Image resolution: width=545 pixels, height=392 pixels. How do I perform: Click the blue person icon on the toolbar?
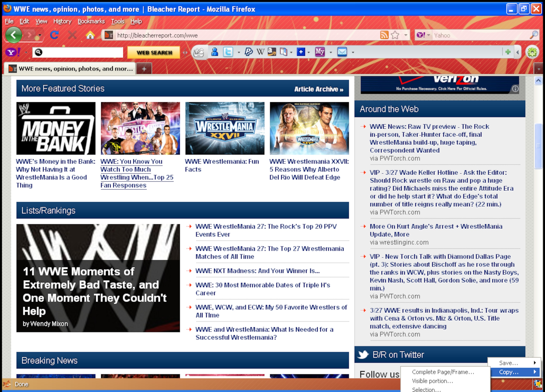point(214,52)
